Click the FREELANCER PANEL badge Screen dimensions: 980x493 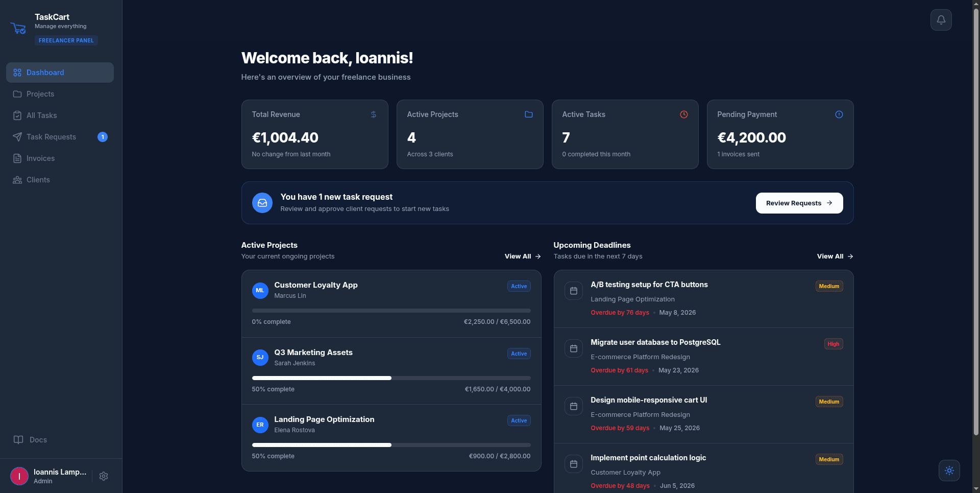(x=66, y=40)
